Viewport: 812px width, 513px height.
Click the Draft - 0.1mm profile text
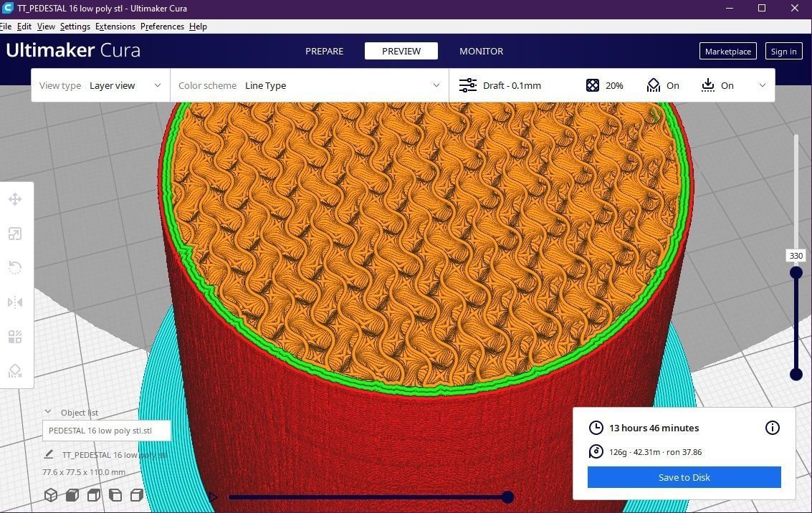tap(512, 85)
